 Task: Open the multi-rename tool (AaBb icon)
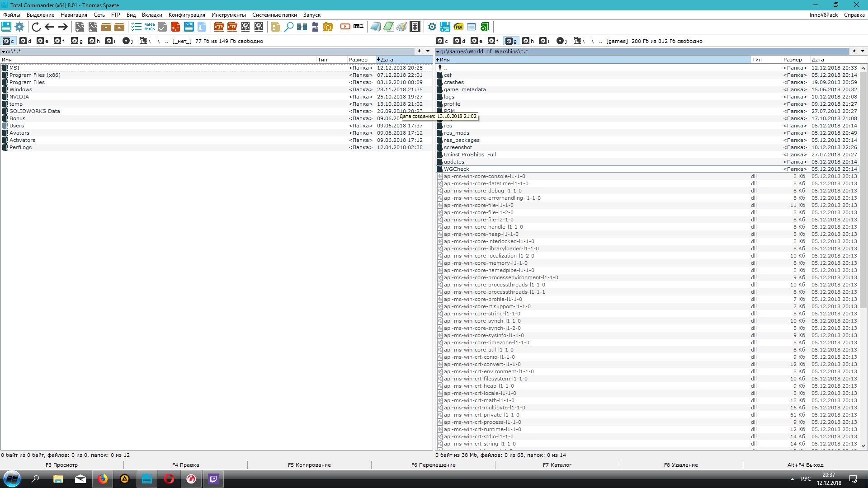[150, 27]
